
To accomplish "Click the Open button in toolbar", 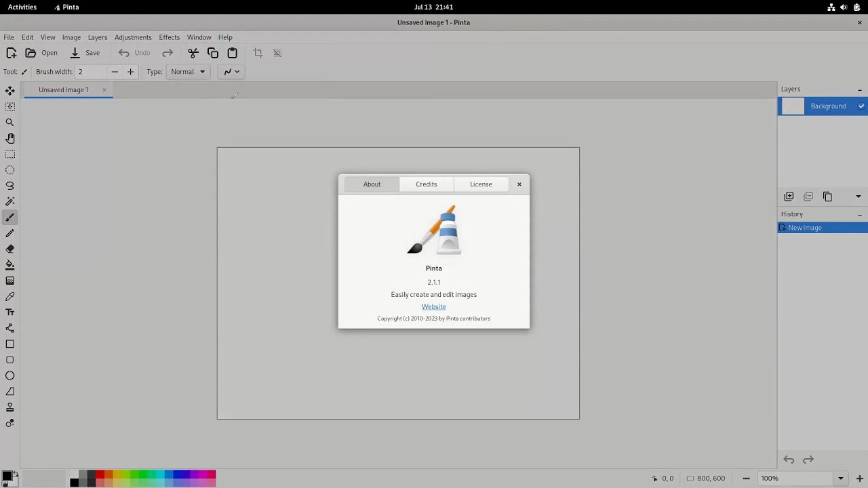I will pyautogui.click(x=42, y=53).
